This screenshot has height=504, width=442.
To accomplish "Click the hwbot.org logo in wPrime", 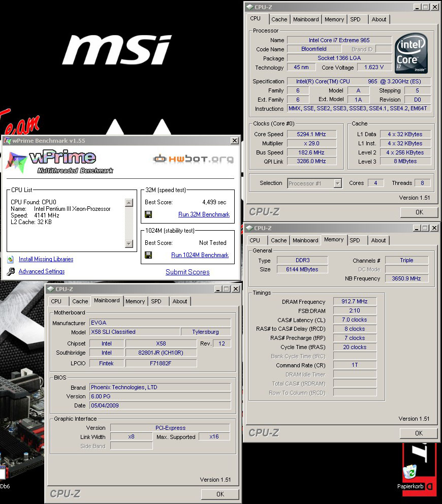I will (194, 159).
